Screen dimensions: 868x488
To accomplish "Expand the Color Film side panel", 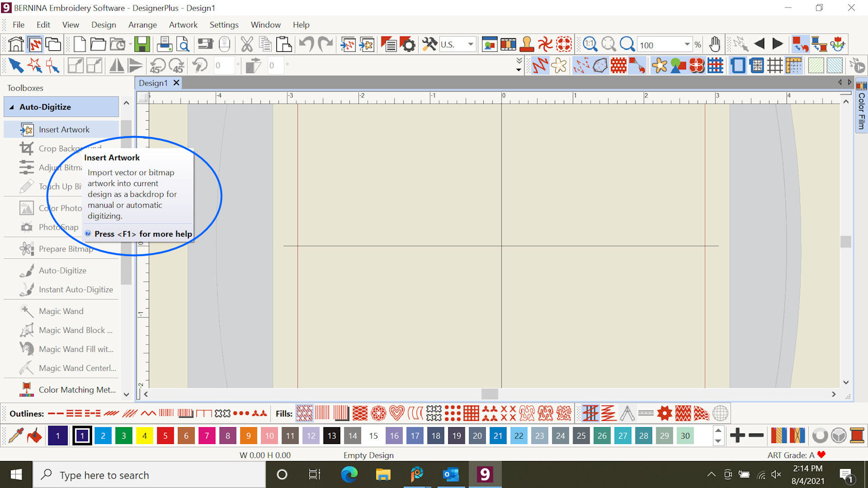I will tap(862, 106).
